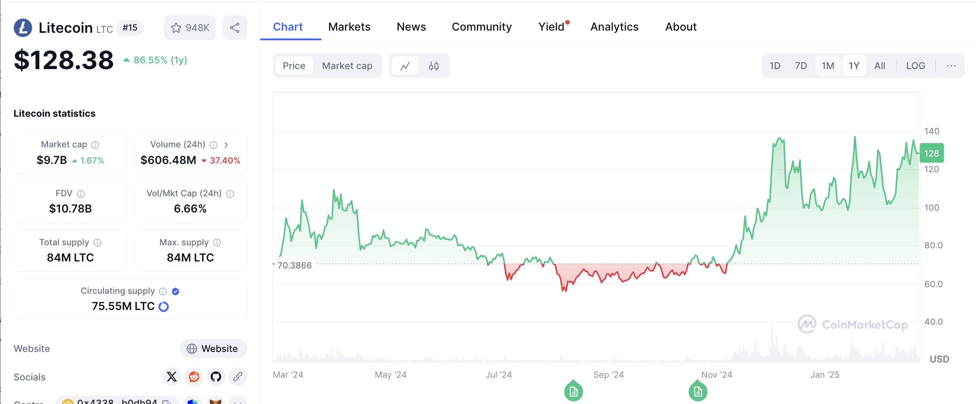Open the Markets tab
Screen dimensions: 980x404
[349, 27]
